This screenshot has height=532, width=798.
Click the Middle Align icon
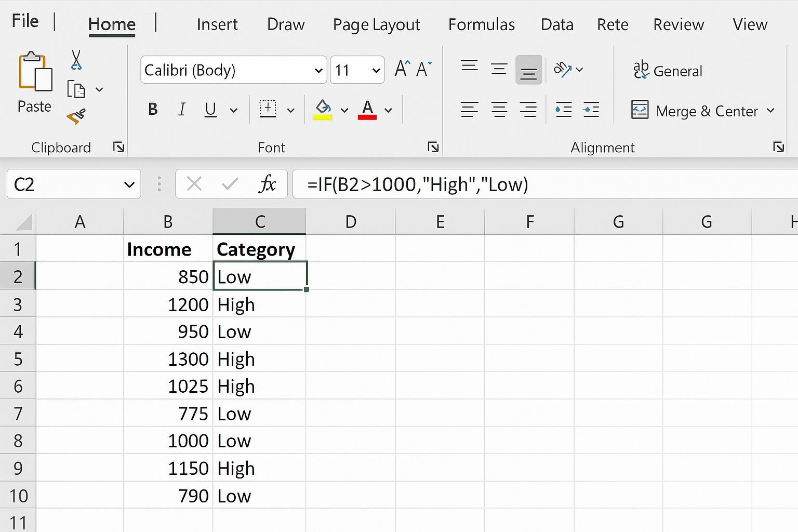click(x=499, y=69)
